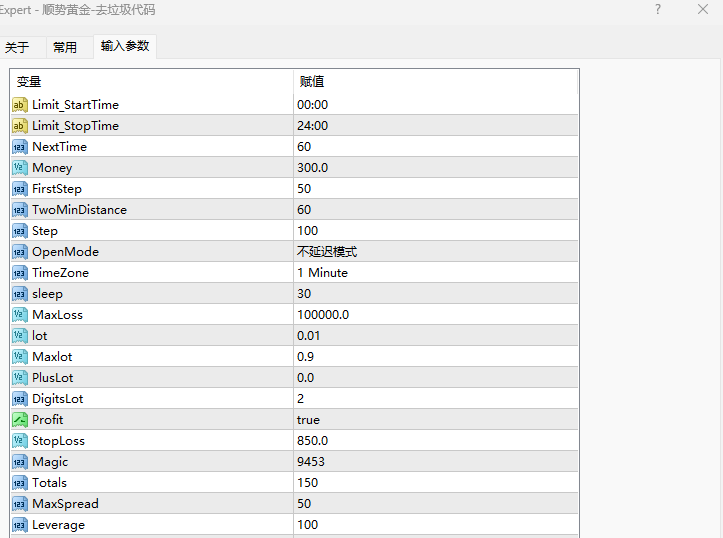Toggle the Profit value true
The width and height of the screenshot is (723, 538).
pos(308,420)
